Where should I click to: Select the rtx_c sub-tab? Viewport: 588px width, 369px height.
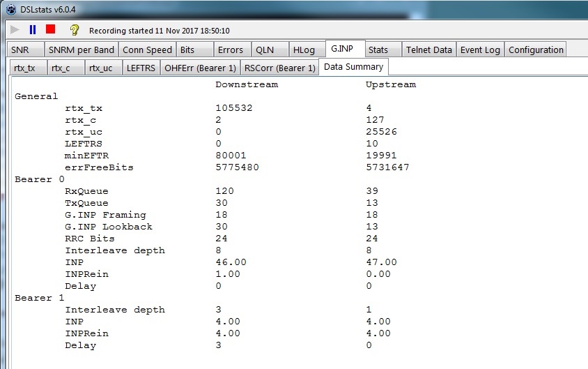pyautogui.click(x=65, y=68)
